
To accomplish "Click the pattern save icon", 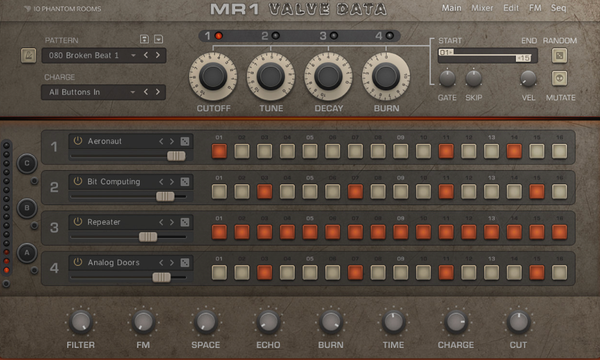I will point(144,39).
